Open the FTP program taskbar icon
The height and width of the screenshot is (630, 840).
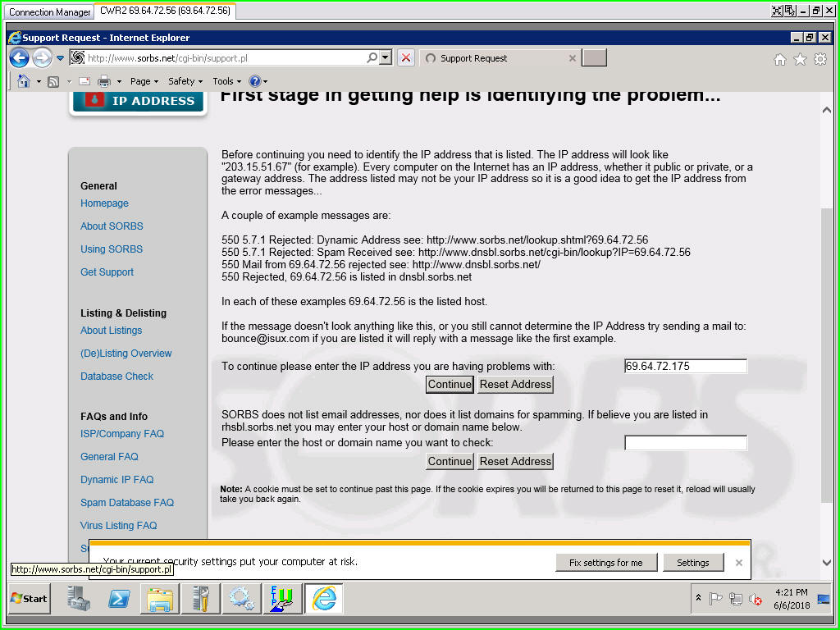[282, 598]
